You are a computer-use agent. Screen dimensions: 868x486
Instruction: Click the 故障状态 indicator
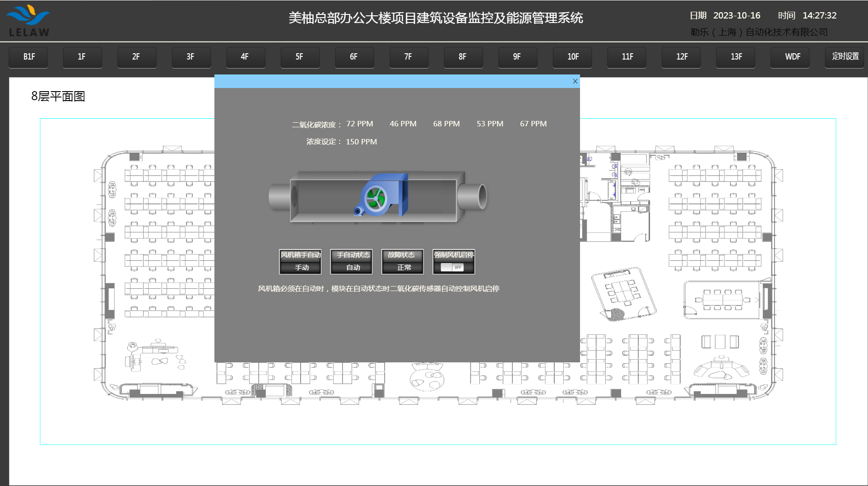click(403, 262)
